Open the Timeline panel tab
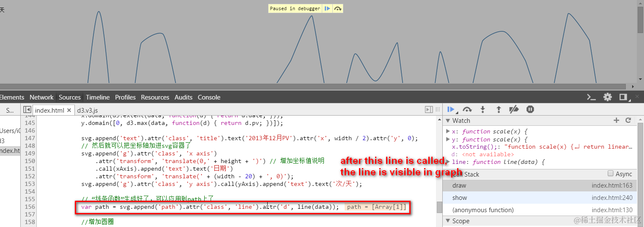 coord(98,97)
